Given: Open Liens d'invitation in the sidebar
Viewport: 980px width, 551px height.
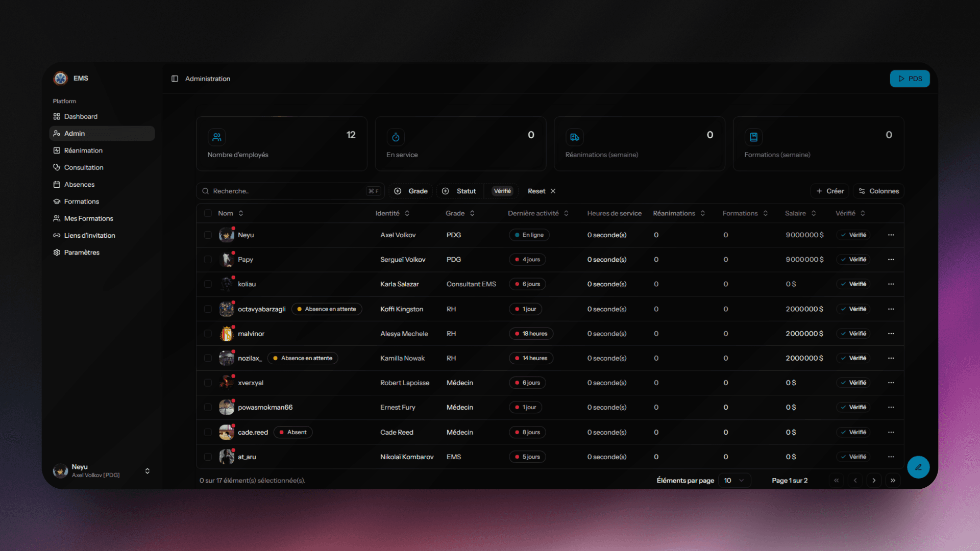Looking at the screenshot, I should coord(89,235).
